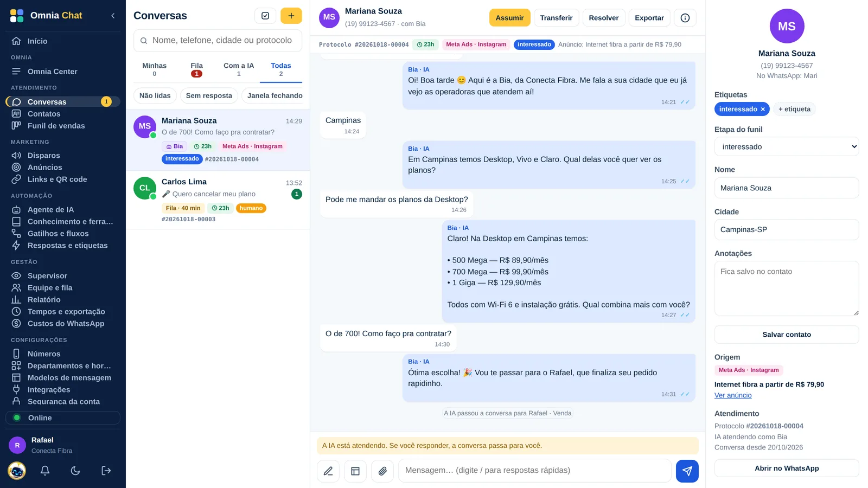Click Abrir no WhatsApp

pyautogui.click(x=787, y=468)
